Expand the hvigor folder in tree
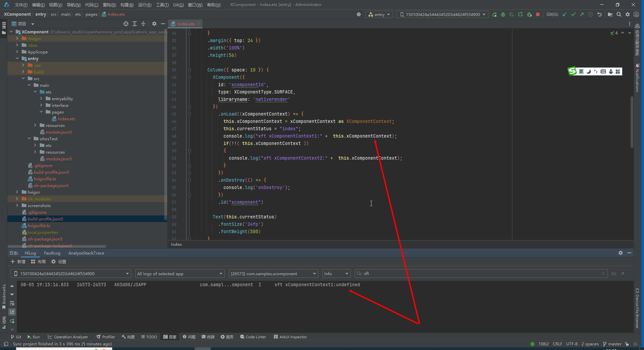This screenshot has height=350, width=644. [x=17, y=192]
